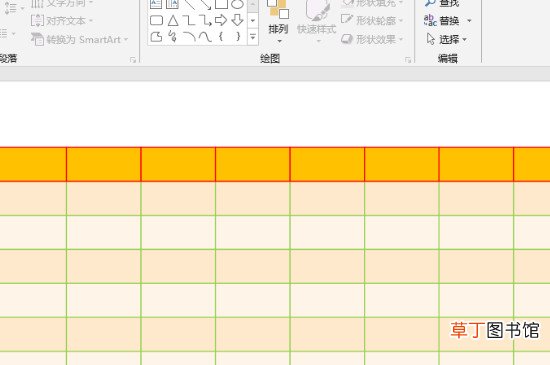
Task: Click the second orange header table cell
Action: click(x=103, y=164)
